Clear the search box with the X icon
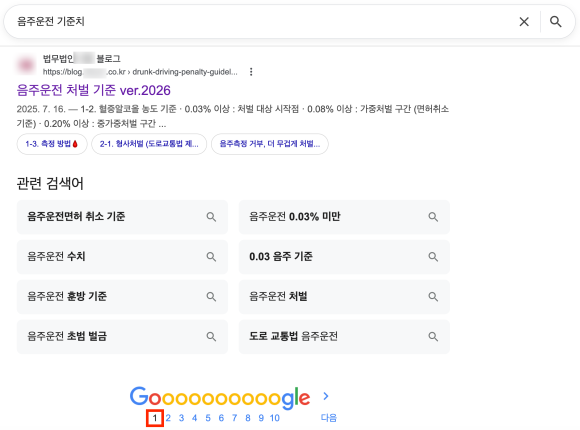This screenshot has width=580, height=430. tap(524, 22)
